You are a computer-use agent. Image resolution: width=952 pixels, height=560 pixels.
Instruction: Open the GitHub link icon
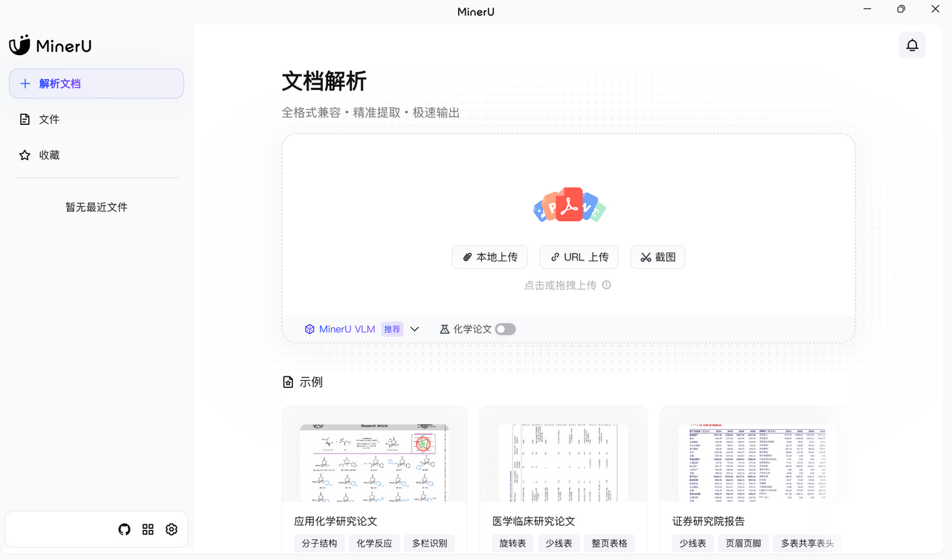pyautogui.click(x=124, y=530)
